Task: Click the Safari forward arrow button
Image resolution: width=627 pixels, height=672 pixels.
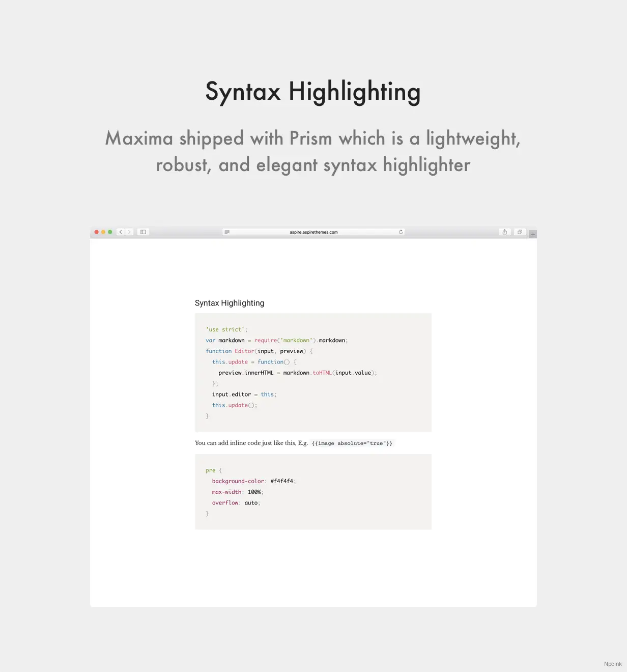Action: click(x=129, y=232)
